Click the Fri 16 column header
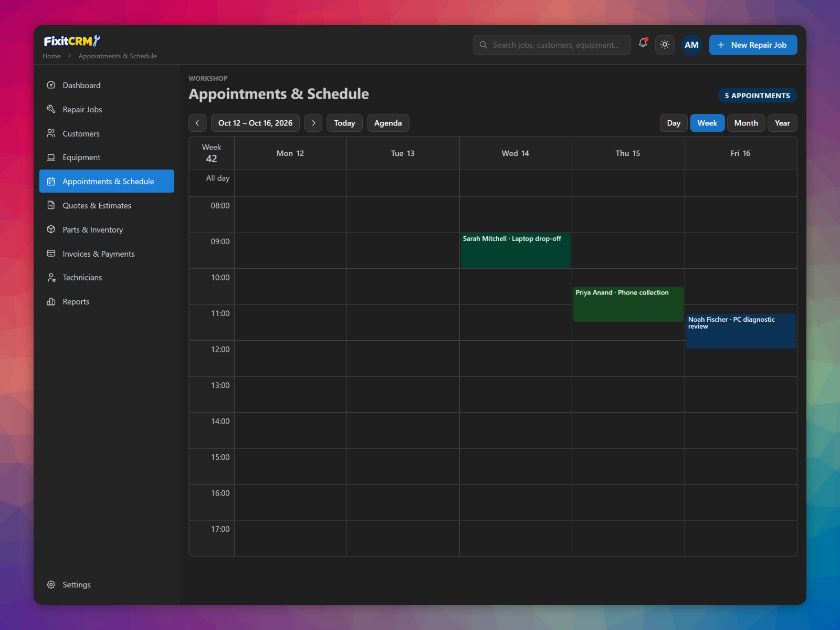 pos(741,153)
